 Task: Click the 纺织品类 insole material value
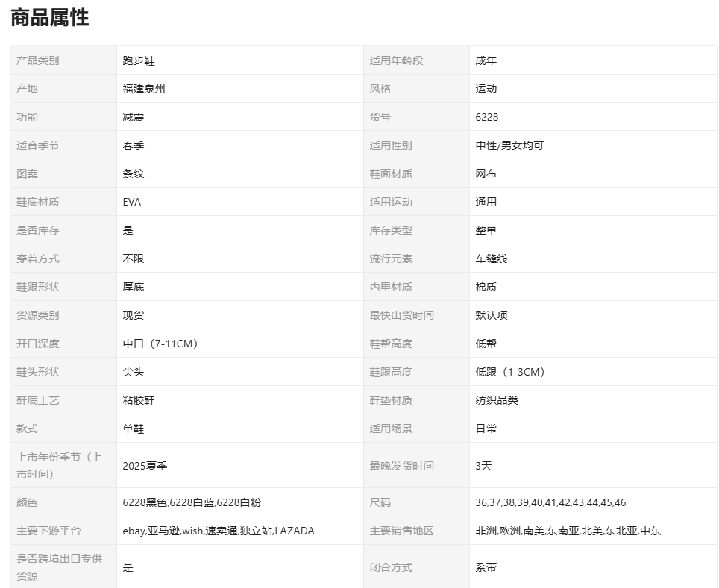pyautogui.click(x=497, y=400)
